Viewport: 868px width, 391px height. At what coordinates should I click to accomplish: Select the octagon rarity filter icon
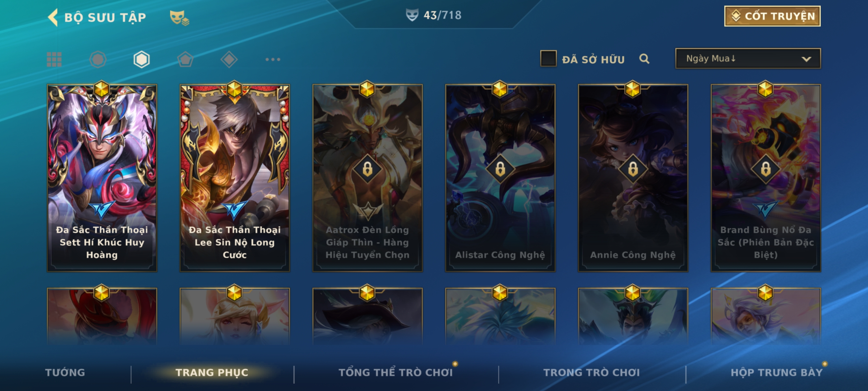pyautogui.click(x=98, y=59)
